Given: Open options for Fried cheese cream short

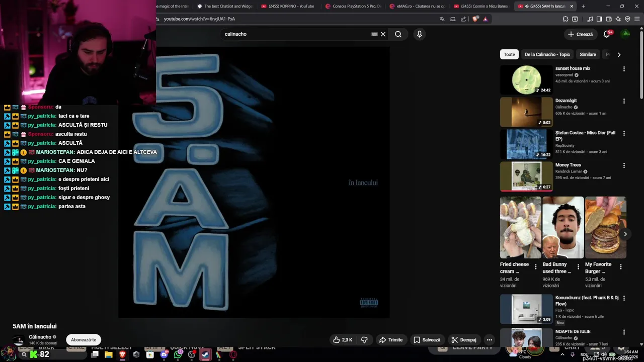Looking at the screenshot, I should click(x=535, y=267).
